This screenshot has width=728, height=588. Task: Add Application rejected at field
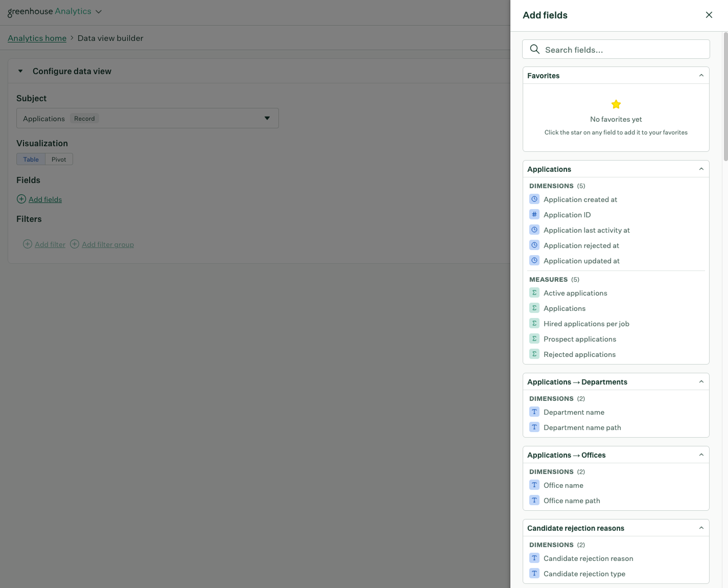(581, 245)
